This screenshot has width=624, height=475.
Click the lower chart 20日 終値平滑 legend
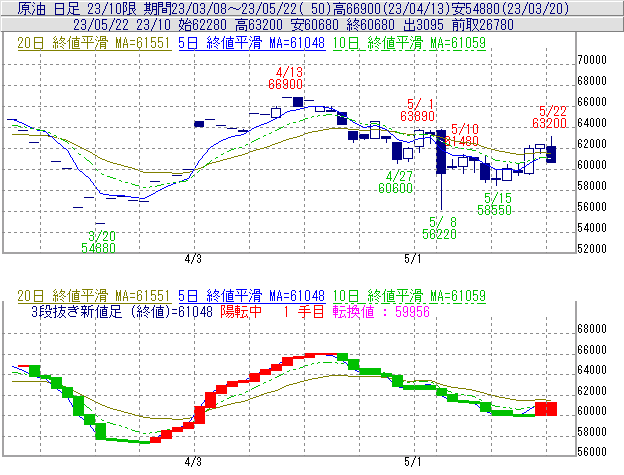[x=94, y=296]
